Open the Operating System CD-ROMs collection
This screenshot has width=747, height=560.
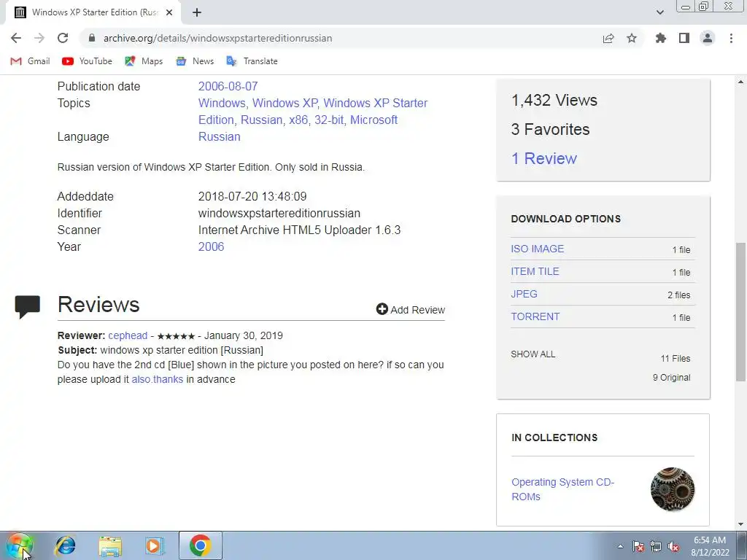click(562, 489)
